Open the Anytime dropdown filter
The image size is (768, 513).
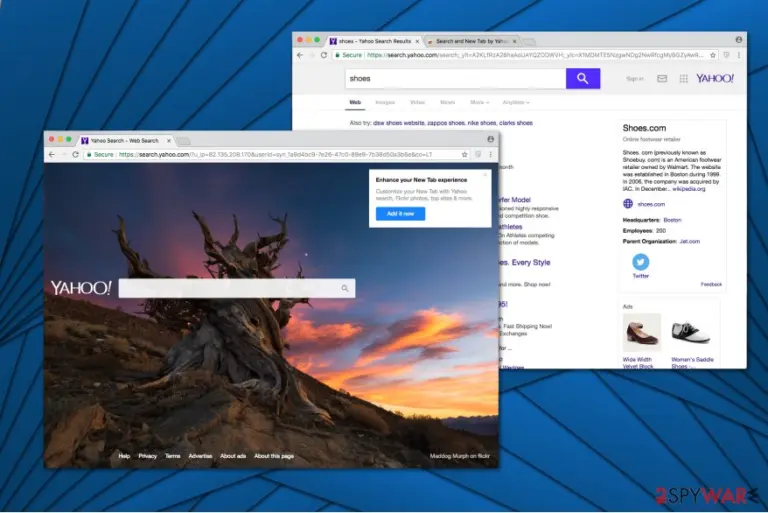pos(516,102)
